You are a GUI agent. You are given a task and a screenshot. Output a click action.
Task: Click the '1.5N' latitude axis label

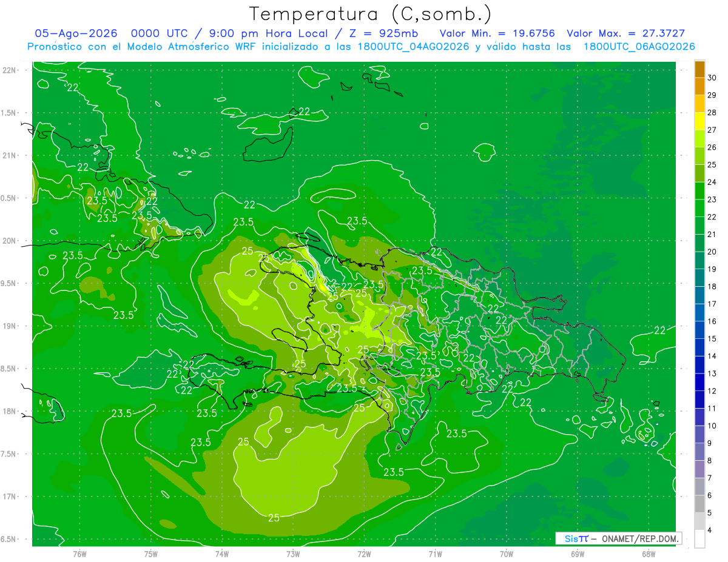(9, 113)
